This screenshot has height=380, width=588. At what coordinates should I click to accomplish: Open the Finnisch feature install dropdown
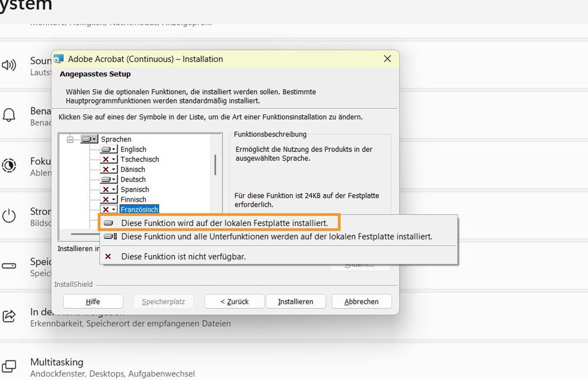(109, 200)
